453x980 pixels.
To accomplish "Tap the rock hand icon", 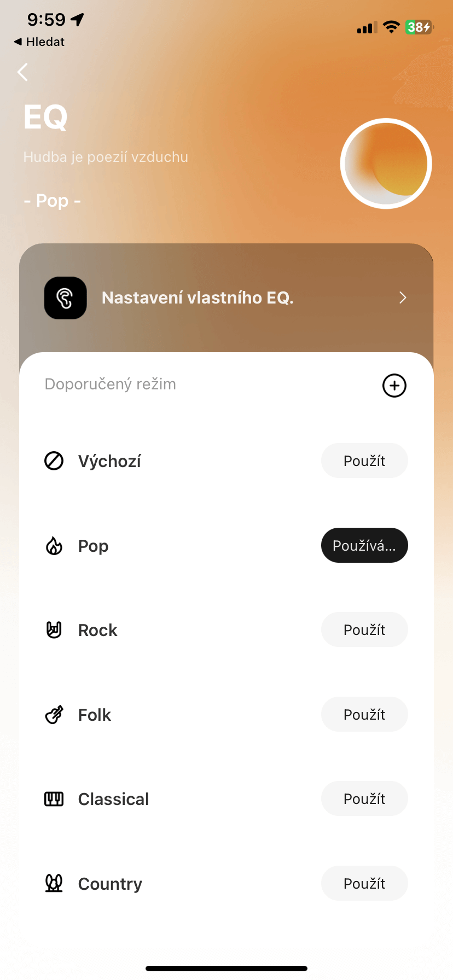I will (54, 630).
